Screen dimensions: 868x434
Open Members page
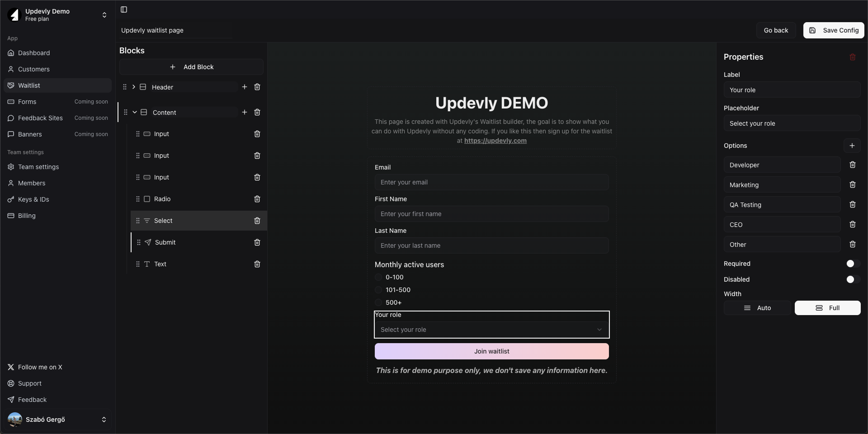pos(57,183)
